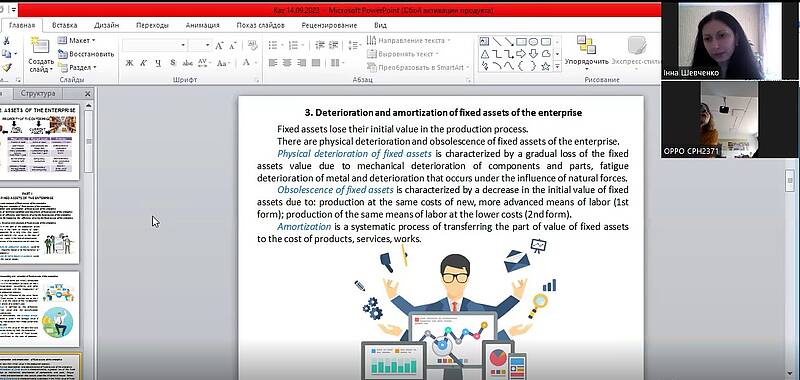Select the second slide thumbnail in panel
The width and height of the screenshot is (800, 380).
pyautogui.click(x=40, y=225)
